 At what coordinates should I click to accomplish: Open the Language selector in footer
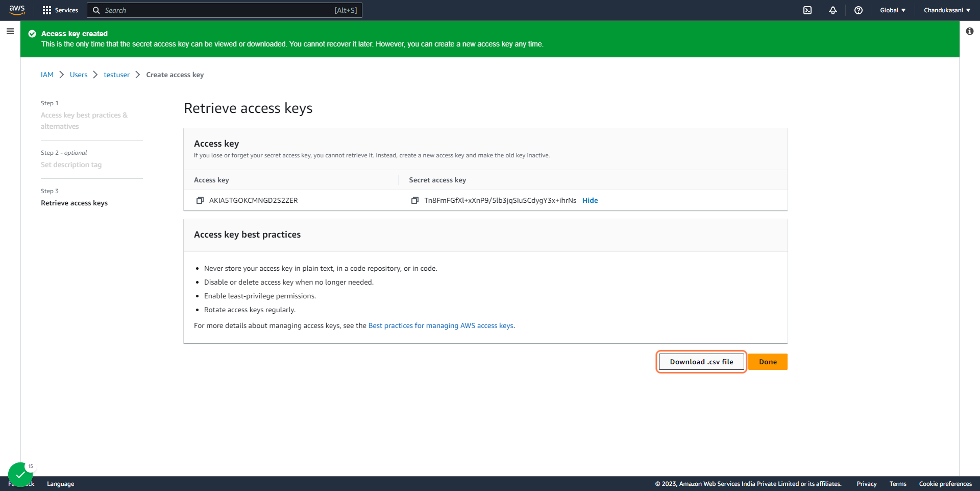tap(61, 484)
